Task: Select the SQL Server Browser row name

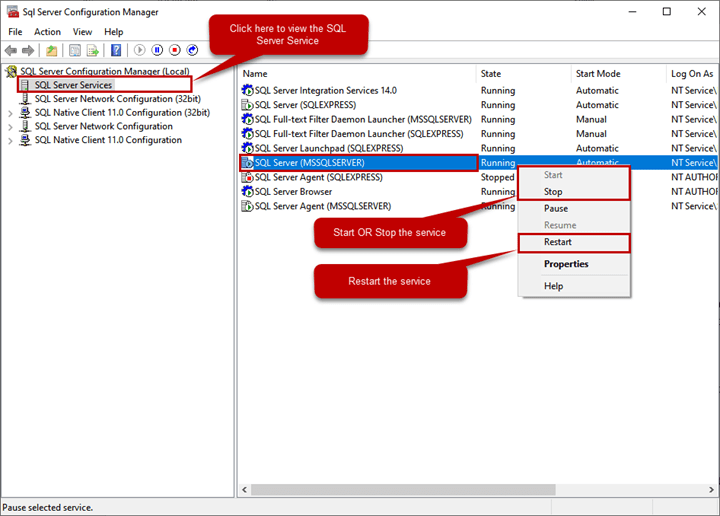Action: [293, 191]
